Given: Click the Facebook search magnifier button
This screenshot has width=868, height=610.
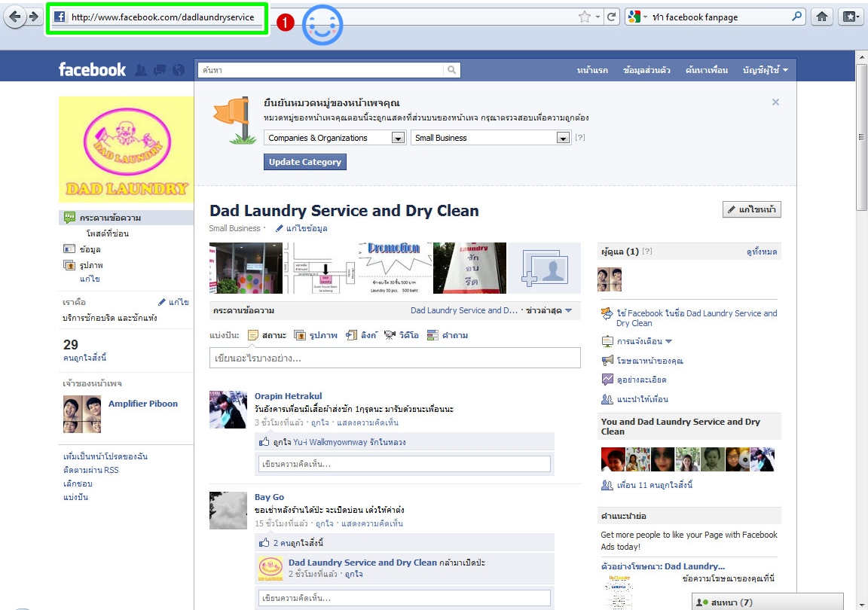Looking at the screenshot, I should [452, 70].
